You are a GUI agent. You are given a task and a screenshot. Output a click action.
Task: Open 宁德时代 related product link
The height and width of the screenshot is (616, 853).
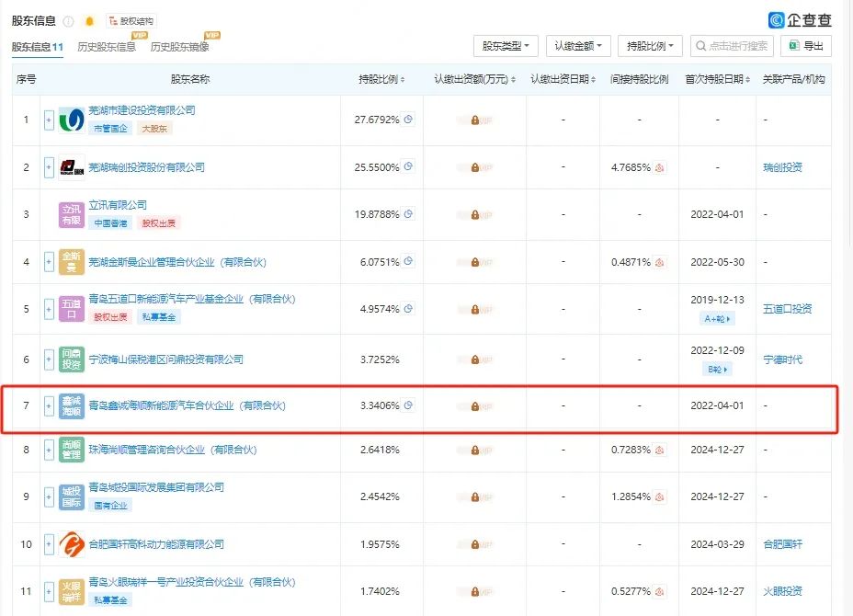coord(782,359)
